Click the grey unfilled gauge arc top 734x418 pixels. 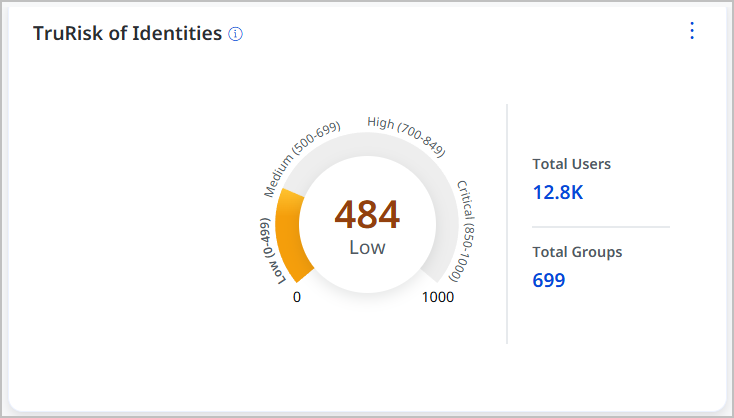[x=367, y=144]
